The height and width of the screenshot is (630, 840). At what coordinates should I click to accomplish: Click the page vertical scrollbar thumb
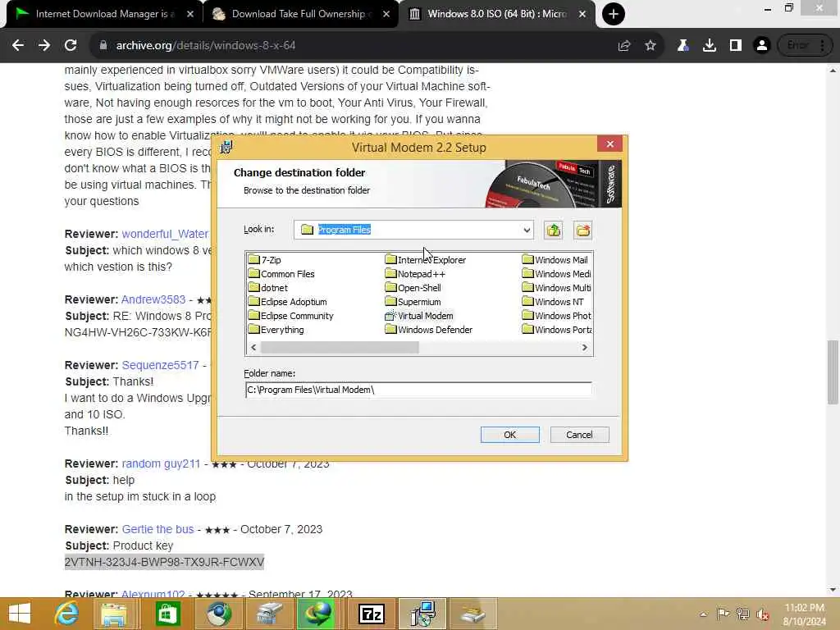pos(833,372)
